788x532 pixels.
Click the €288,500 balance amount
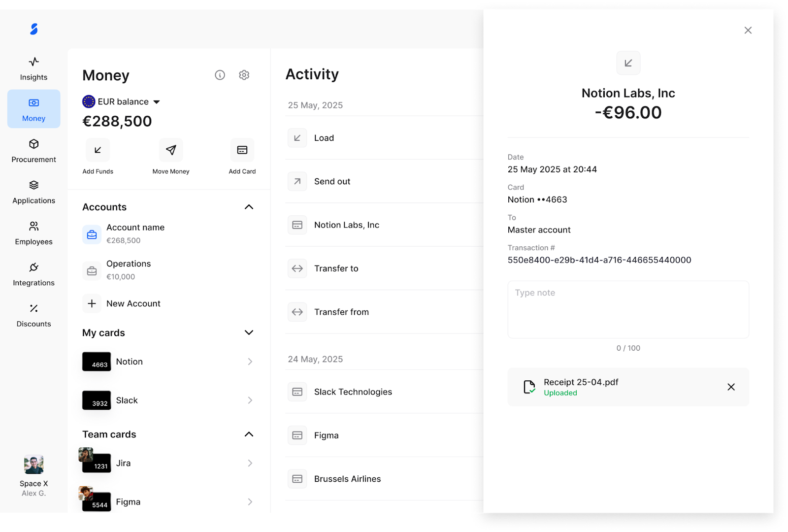tap(117, 121)
